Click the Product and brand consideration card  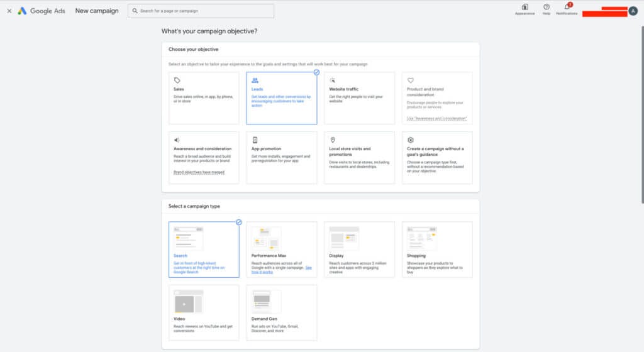pos(437,98)
